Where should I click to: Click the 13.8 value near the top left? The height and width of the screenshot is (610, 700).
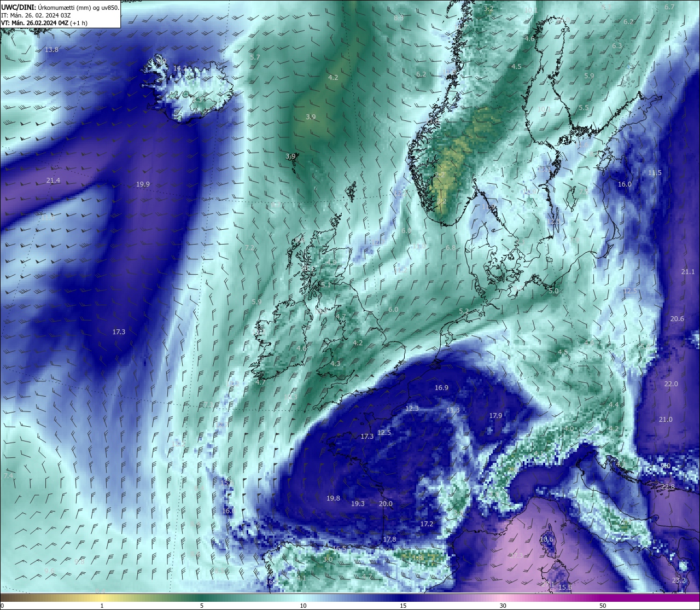(51, 50)
